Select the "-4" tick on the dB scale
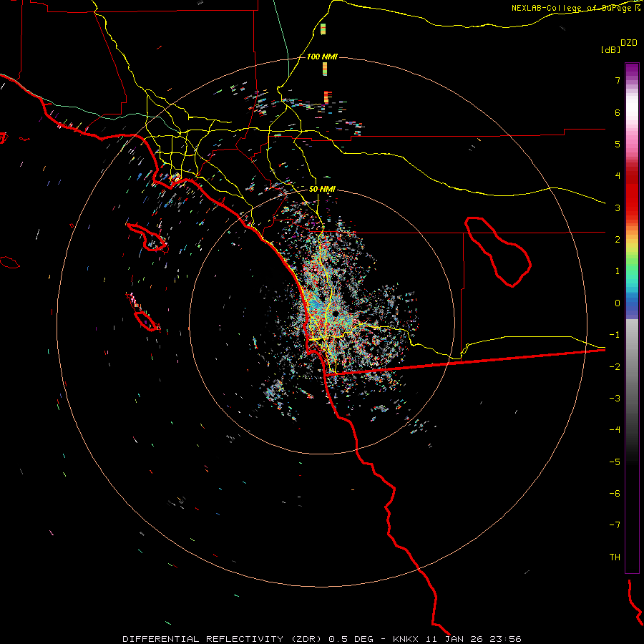This screenshot has width=644, height=644. point(615,430)
